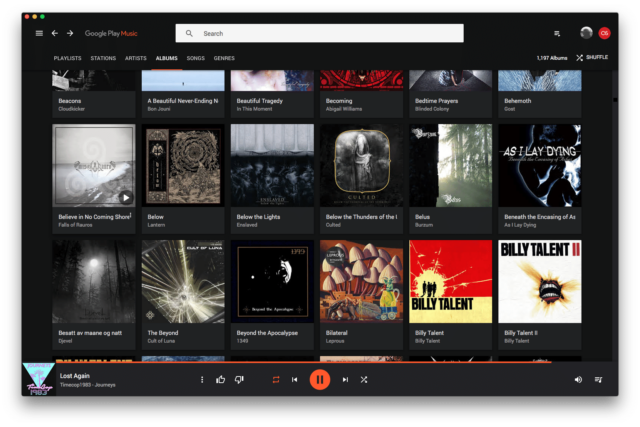Go forward with the right arrow
This screenshot has height=427, width=640.
tap(70, 33)
